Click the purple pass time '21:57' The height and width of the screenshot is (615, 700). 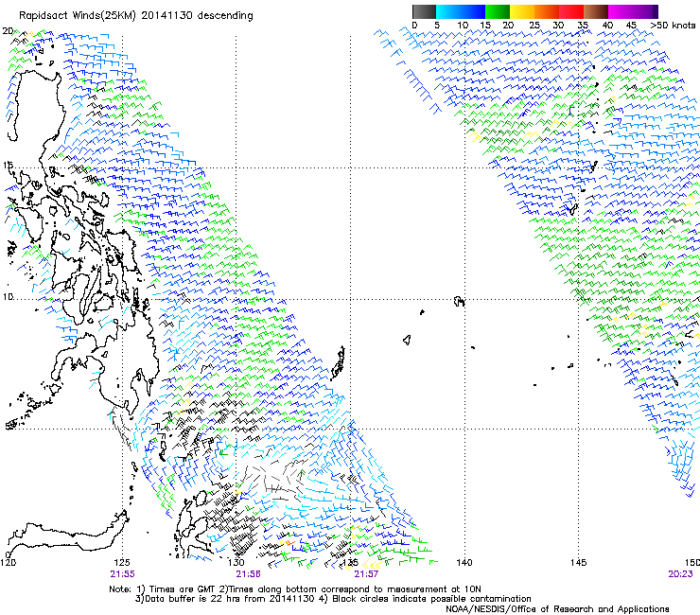tap(366, 574)
